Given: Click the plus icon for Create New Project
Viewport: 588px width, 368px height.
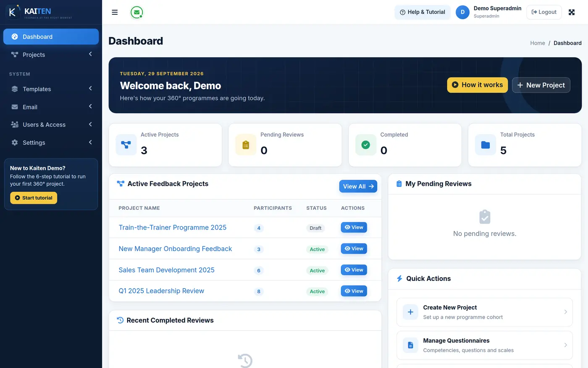Looking at the screenshot, I should pos(410,312).
